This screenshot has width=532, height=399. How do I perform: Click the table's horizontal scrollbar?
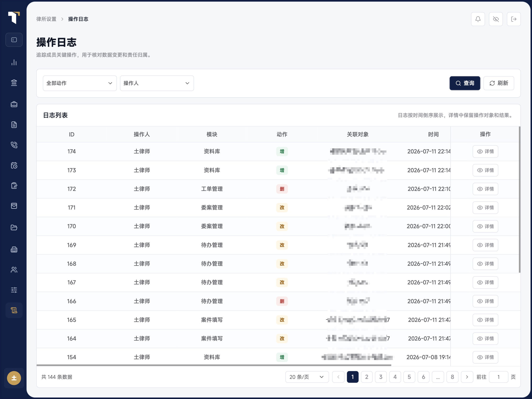(214, 365)
